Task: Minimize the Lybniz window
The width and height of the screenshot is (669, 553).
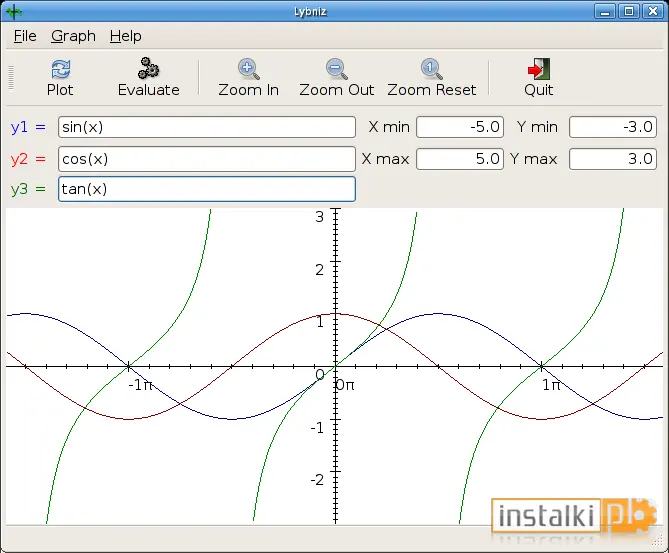Action: coord(605,12)
